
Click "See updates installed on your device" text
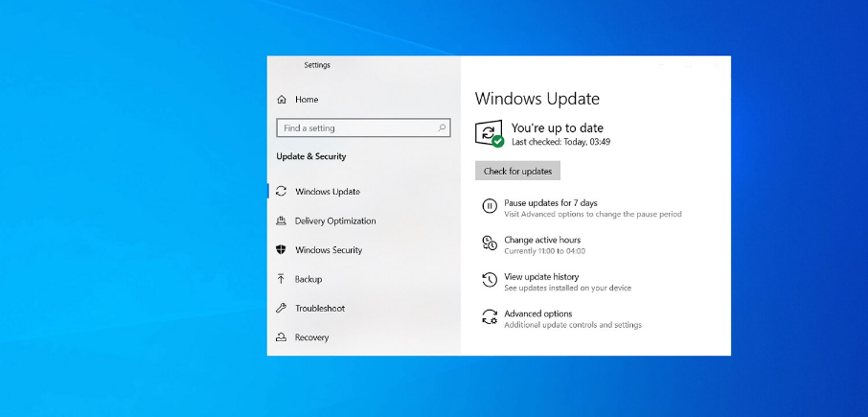(567, 288)
